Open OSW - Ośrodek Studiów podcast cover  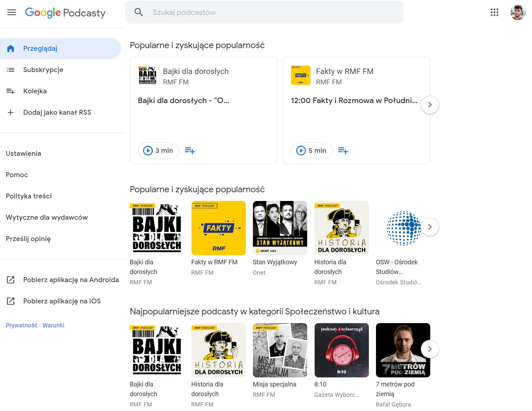click(x=403, y=228)
